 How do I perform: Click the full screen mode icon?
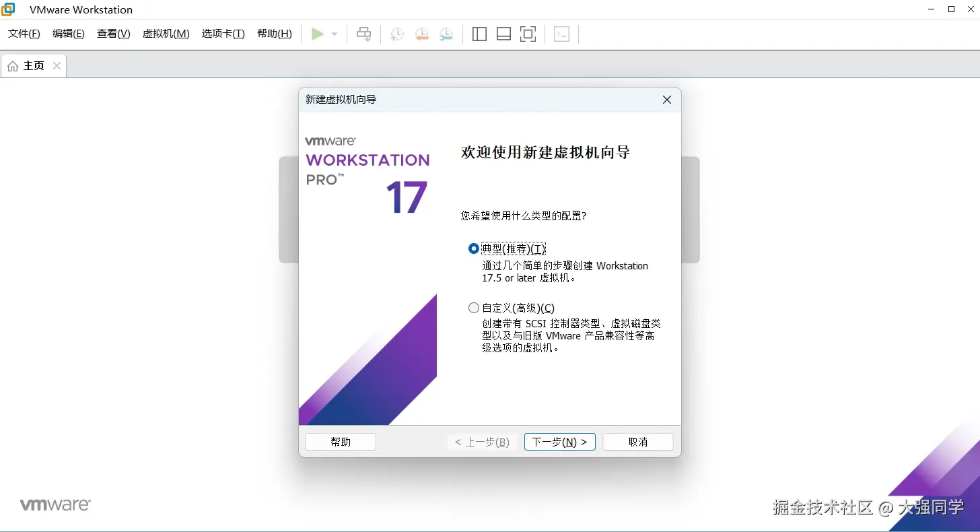pyautogui.click(x=528, y=34)
